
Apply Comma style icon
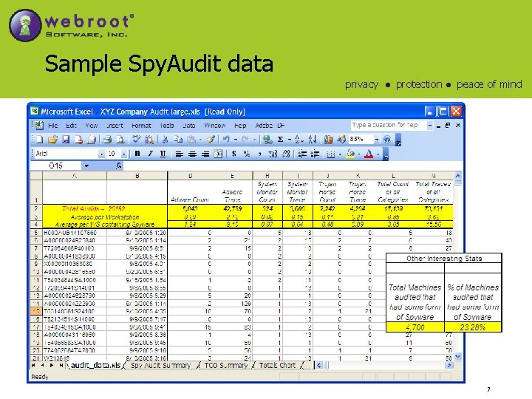click(x=259, y=154)
